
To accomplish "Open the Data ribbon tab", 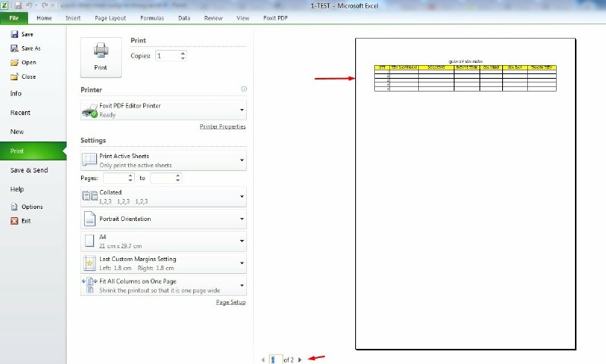I will [184, 18].
